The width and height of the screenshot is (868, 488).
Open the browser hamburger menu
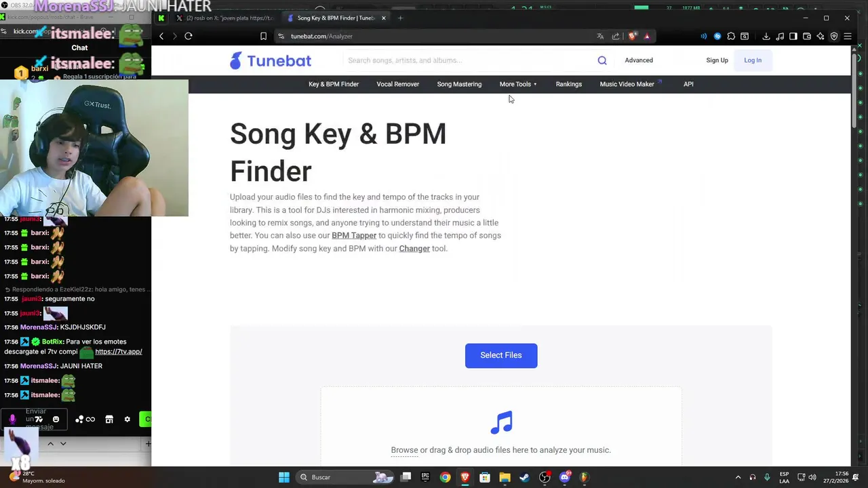tap(848, 36)
